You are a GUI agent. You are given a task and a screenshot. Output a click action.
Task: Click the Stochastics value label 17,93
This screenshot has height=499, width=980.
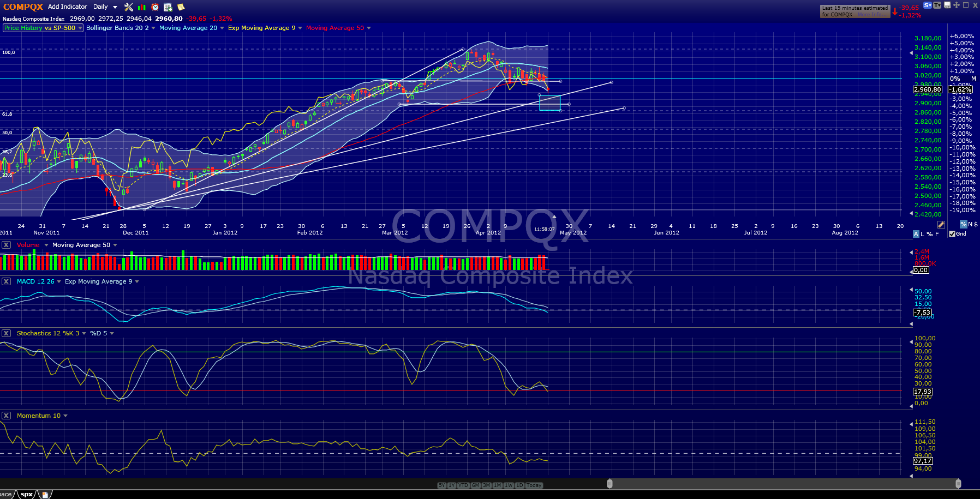[923, 392]
